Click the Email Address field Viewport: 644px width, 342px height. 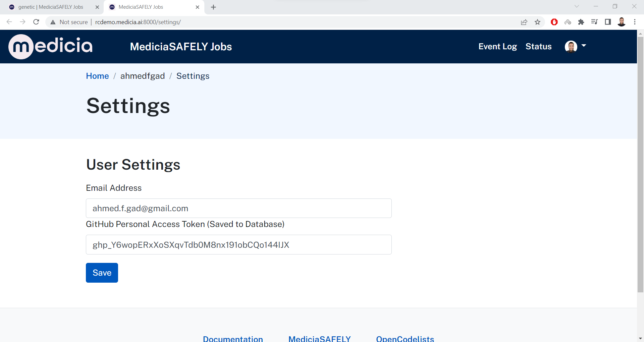coord(238,208)
